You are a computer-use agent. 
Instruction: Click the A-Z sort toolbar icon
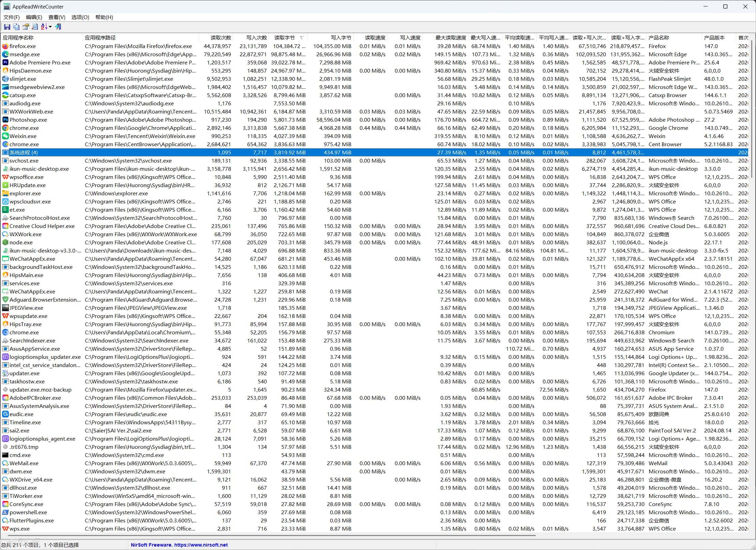click(x=44, y=27)
